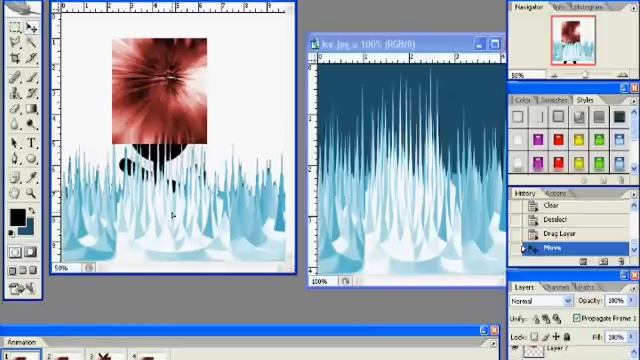Select the Magic Wand tool
640x360 pixels.
pos(31,42)
